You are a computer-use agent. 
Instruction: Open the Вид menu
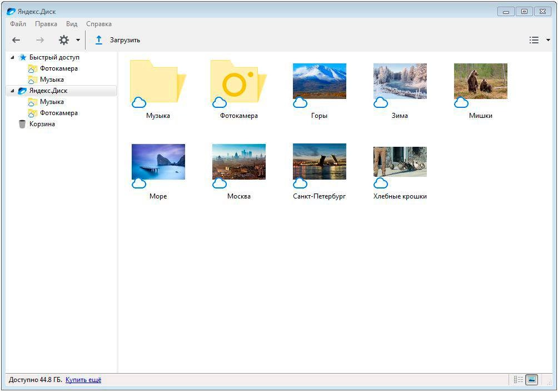[72, 24]
